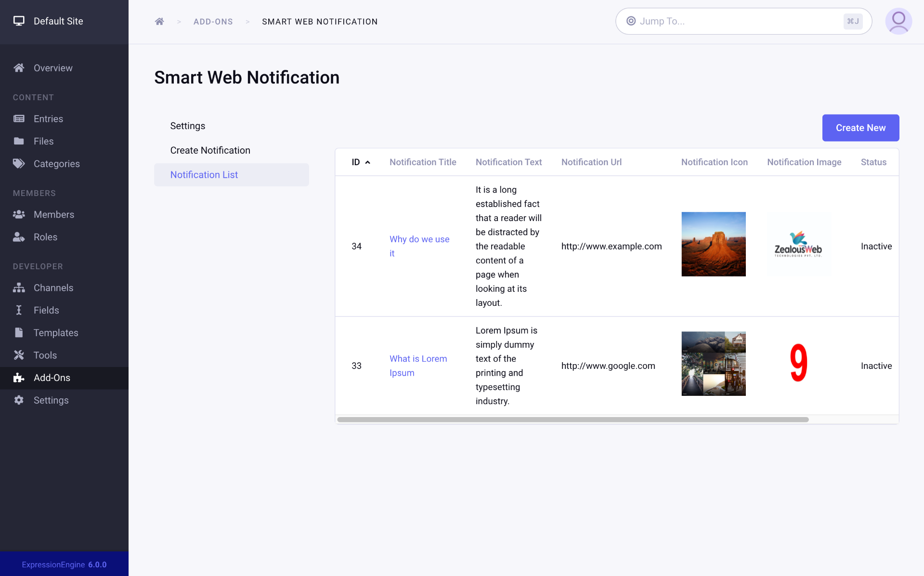Open the Entries section icon
The image size is (924, 576).
[x=19, y=118]
